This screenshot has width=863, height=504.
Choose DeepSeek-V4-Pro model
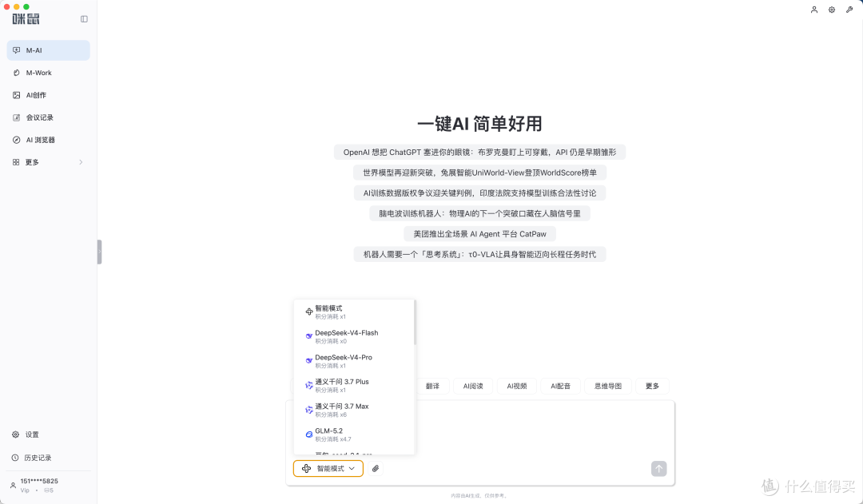pos(353,361)
